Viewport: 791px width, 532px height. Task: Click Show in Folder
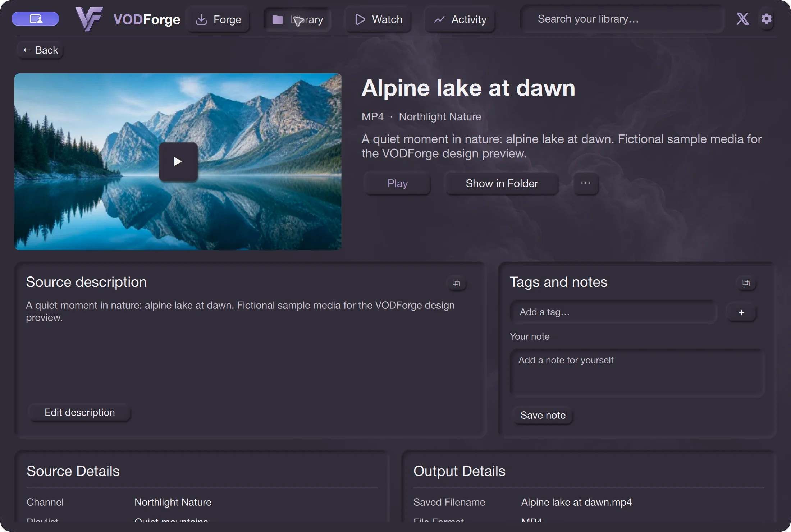coord(502,183)
